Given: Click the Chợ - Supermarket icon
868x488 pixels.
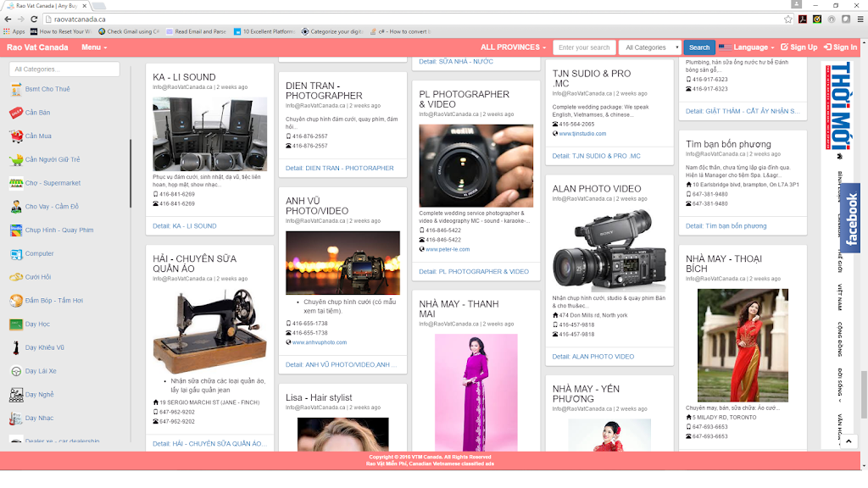Looking at the screenshot, I should 16,183.
